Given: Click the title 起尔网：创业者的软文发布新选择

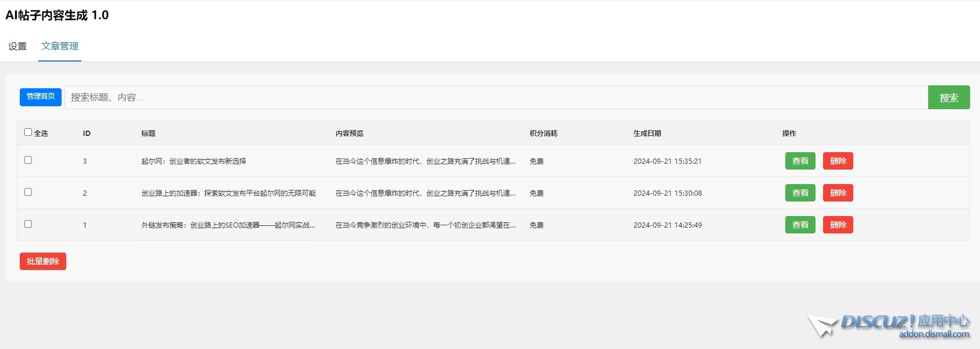Looking at the screenshot, I should pyautogui.click(x=194, y=161).
